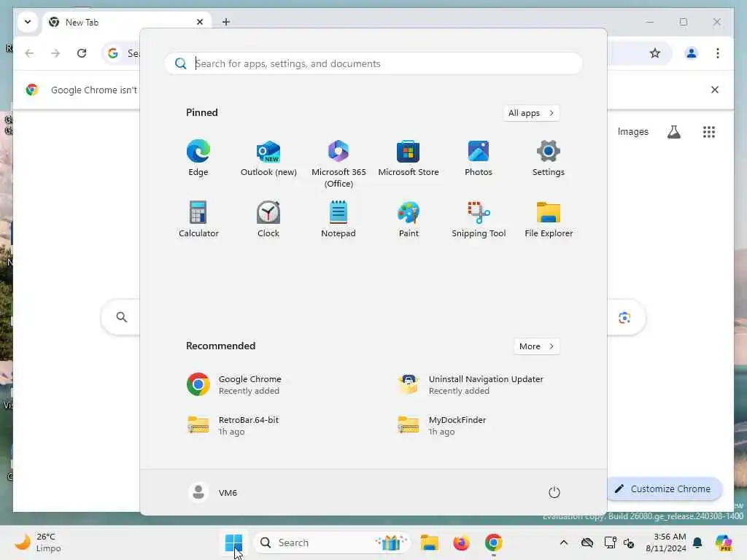Open File Explorer pinned app
The image size is (747, 560).
click(549, 219)
